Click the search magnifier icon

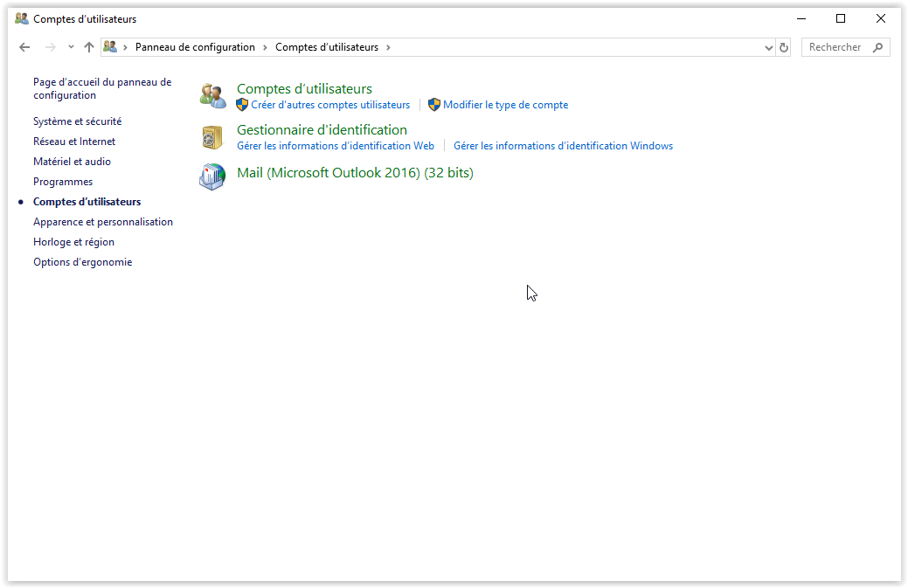point(877,47)
